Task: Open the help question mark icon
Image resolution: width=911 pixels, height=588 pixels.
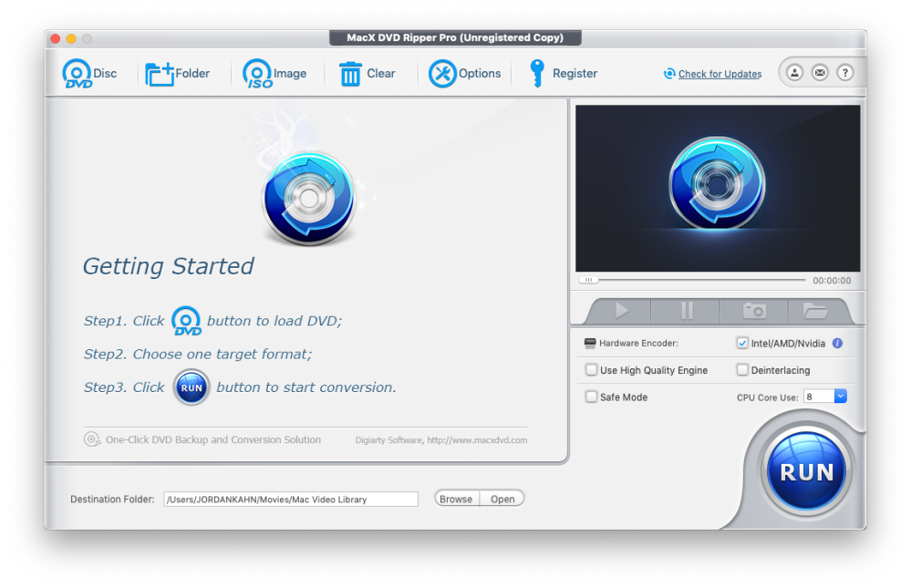Action: [845, 73]
